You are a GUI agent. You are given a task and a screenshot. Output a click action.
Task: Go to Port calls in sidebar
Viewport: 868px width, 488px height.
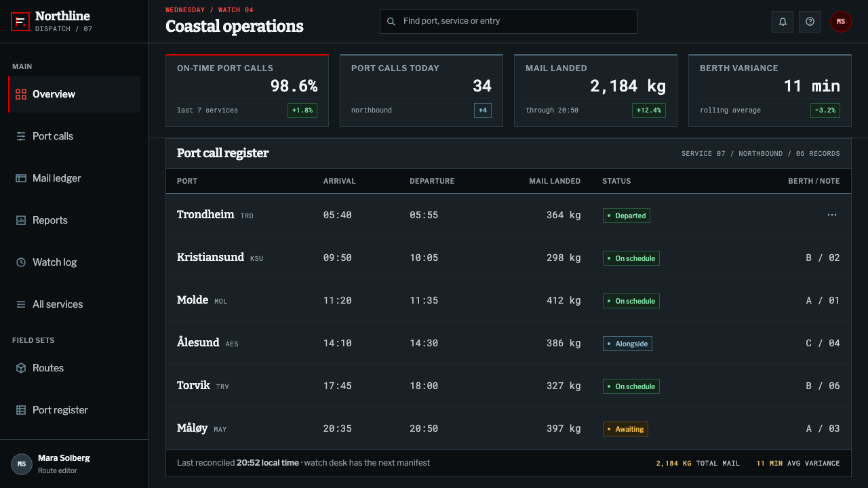(x=75, y=136)
